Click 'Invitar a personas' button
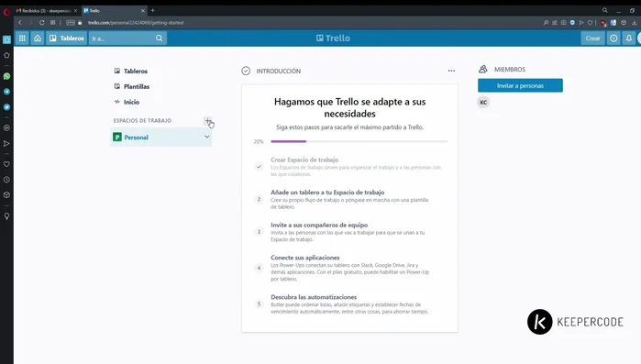641x364 pixels. (520, 85)
